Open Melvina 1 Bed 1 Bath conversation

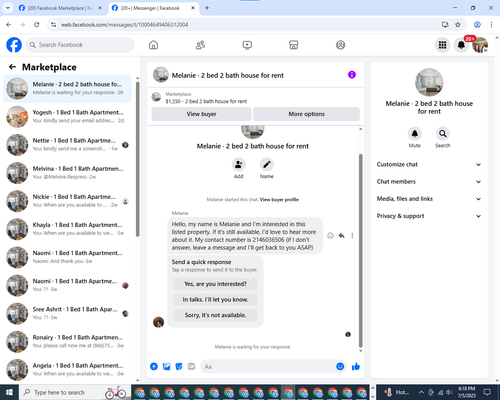point(67,173)
